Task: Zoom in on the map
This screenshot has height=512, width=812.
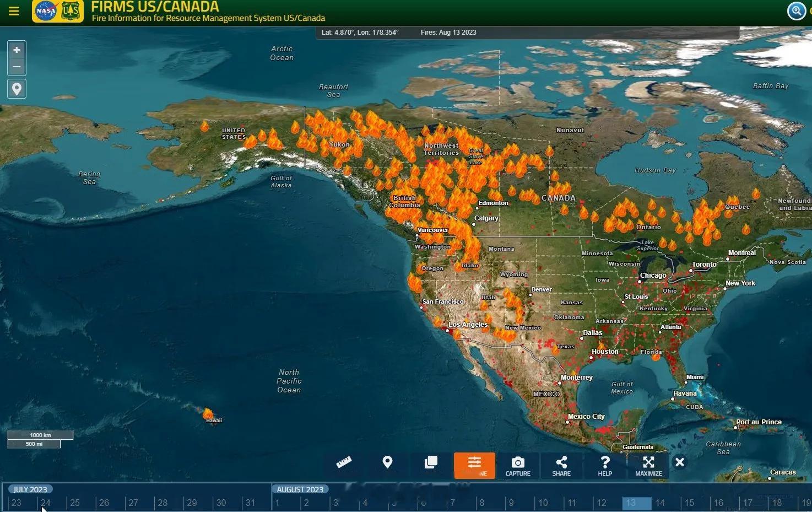Action: point(17,50)
